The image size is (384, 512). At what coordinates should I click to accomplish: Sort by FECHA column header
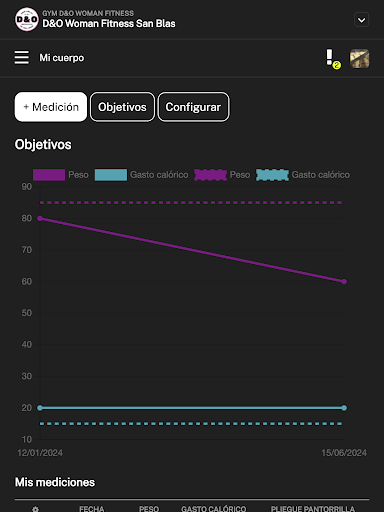click(x=92, y=509)
